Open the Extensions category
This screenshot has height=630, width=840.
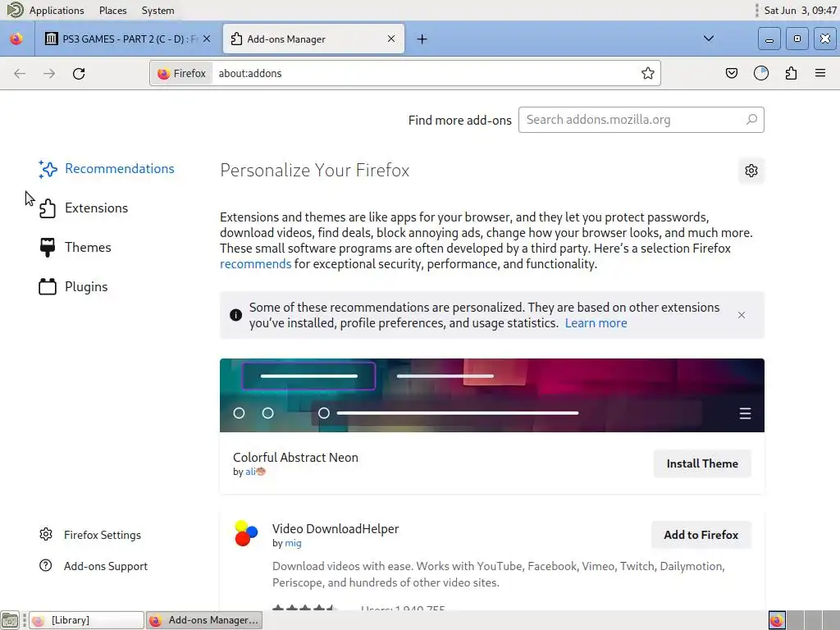[x=83, y=208]
